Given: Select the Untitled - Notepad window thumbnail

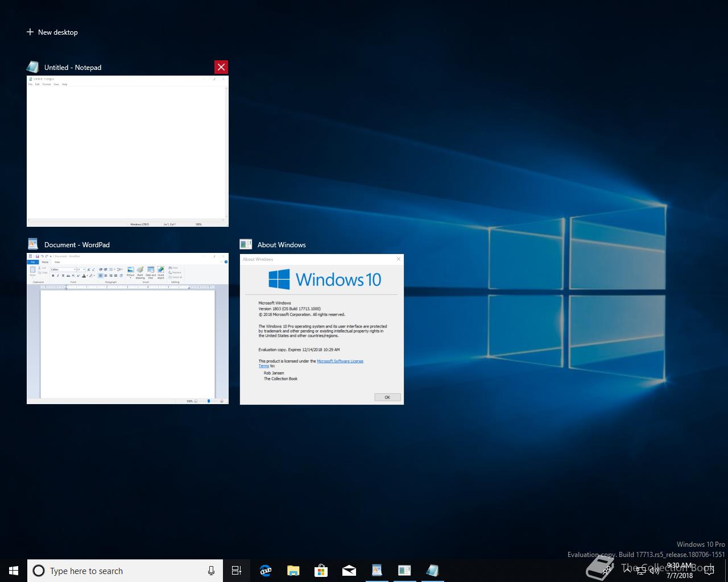Looking at the screenshot, I should [x=127, y=151].
